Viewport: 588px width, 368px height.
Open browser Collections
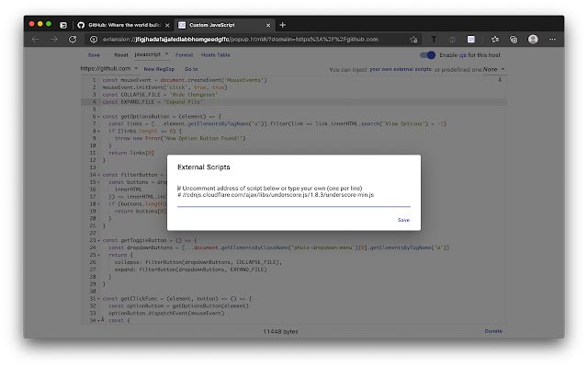click(514, 39)
